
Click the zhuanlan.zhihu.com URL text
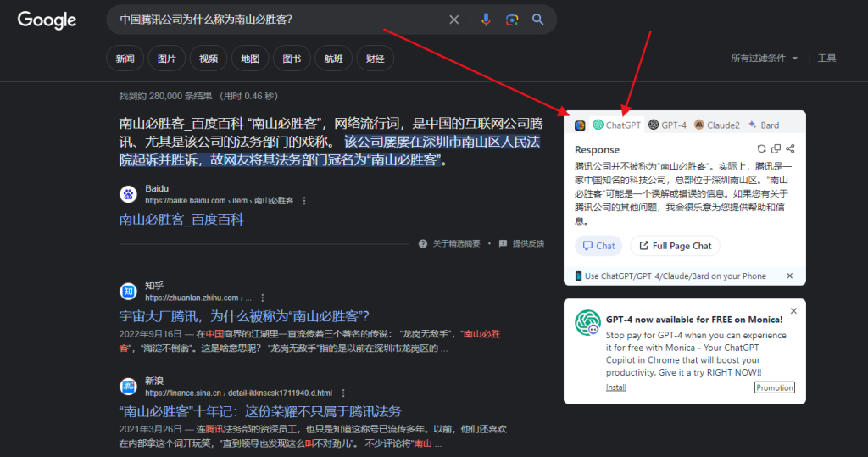(x=198, y=298)
